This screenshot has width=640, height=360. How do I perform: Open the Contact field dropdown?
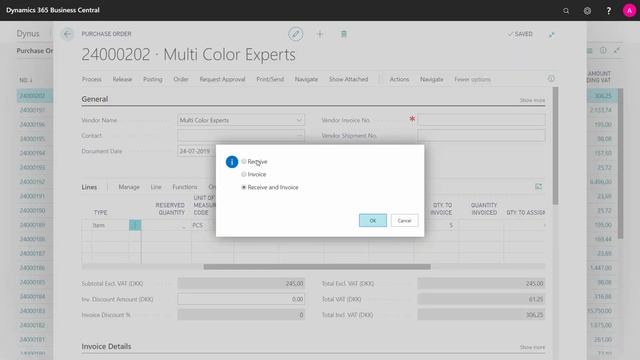[299, 136]
